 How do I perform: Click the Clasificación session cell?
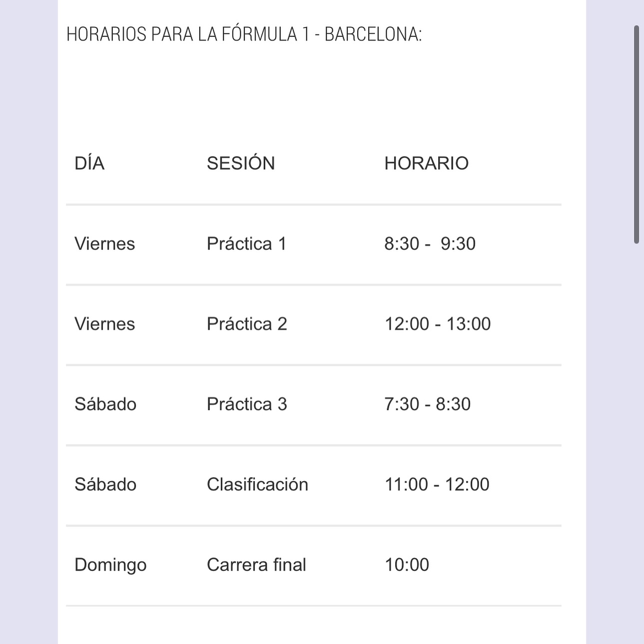257,485
